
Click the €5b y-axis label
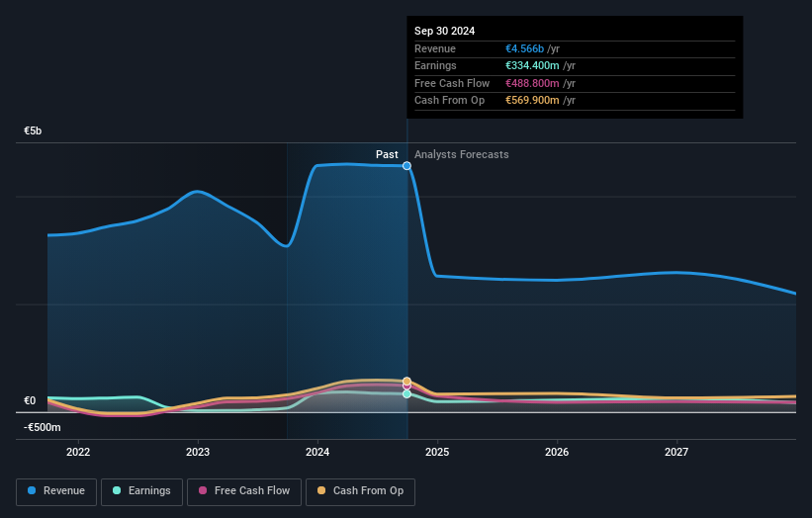(33, 130)
